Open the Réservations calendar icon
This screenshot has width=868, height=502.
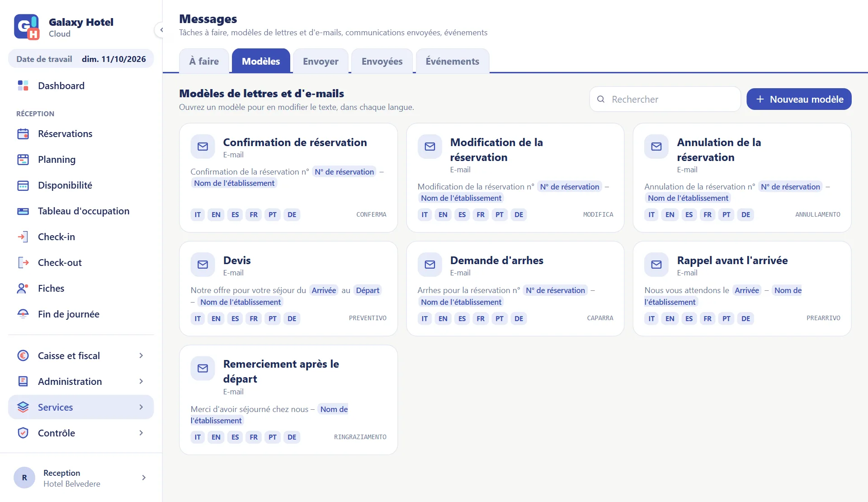pos(23,134)
